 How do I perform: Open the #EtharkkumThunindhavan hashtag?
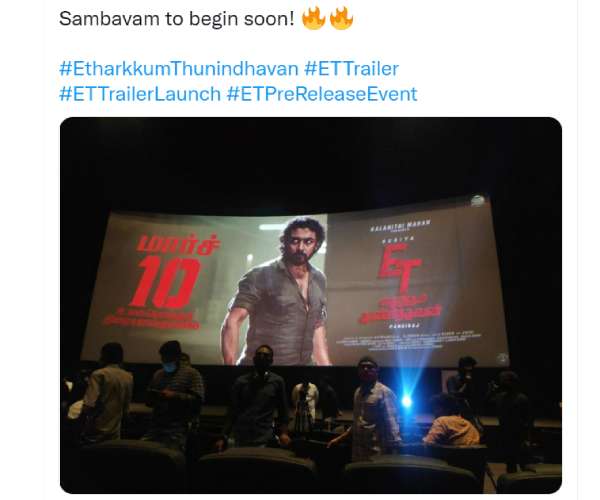[179, 69]
